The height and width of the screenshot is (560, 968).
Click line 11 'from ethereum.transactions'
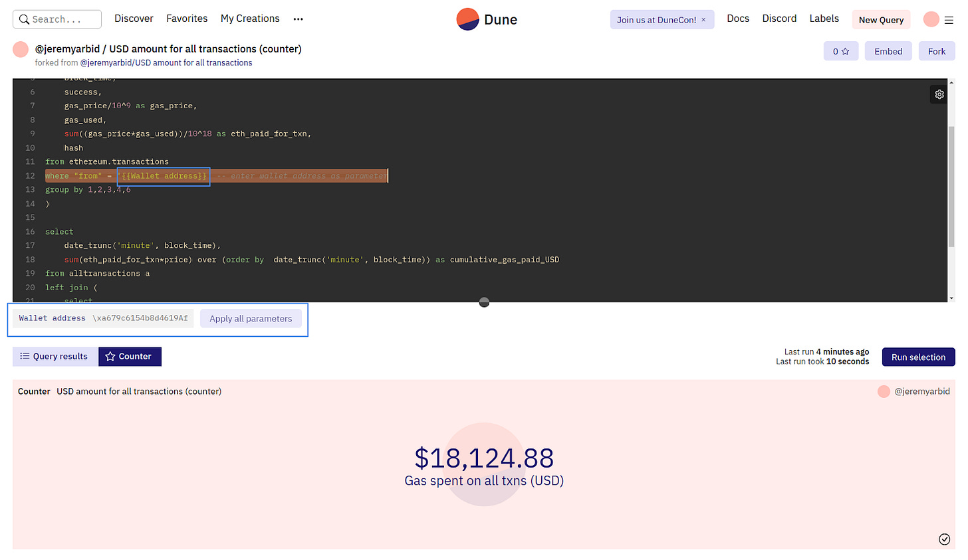[107, 162]
